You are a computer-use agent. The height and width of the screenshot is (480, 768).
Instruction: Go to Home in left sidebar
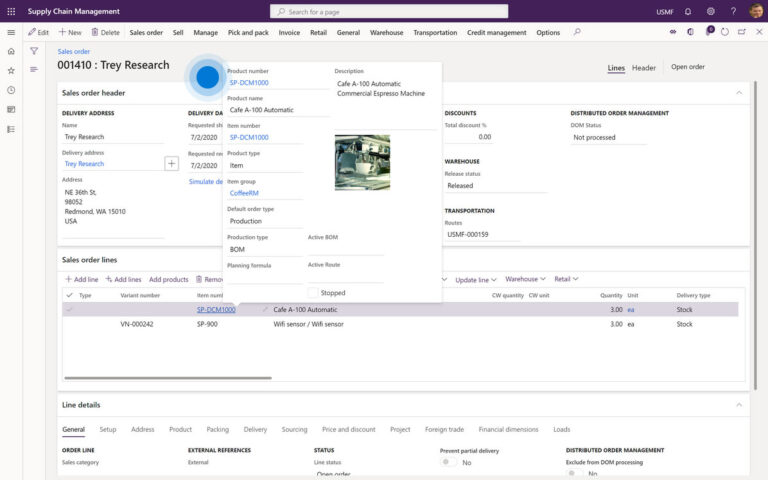[11, 51]
